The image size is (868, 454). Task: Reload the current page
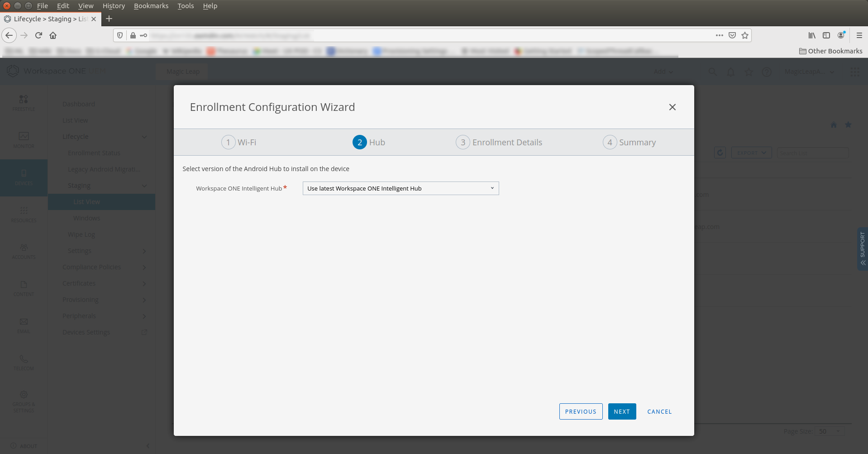[38, 35]
